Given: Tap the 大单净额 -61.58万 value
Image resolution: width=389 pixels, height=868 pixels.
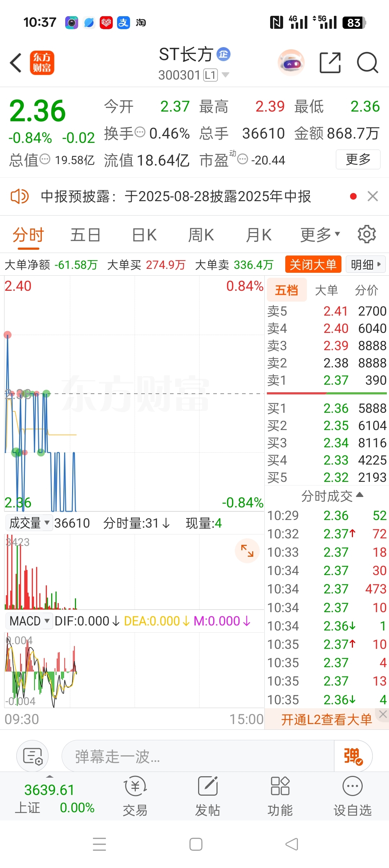Looking at the screenshot, I should (76, 265).
